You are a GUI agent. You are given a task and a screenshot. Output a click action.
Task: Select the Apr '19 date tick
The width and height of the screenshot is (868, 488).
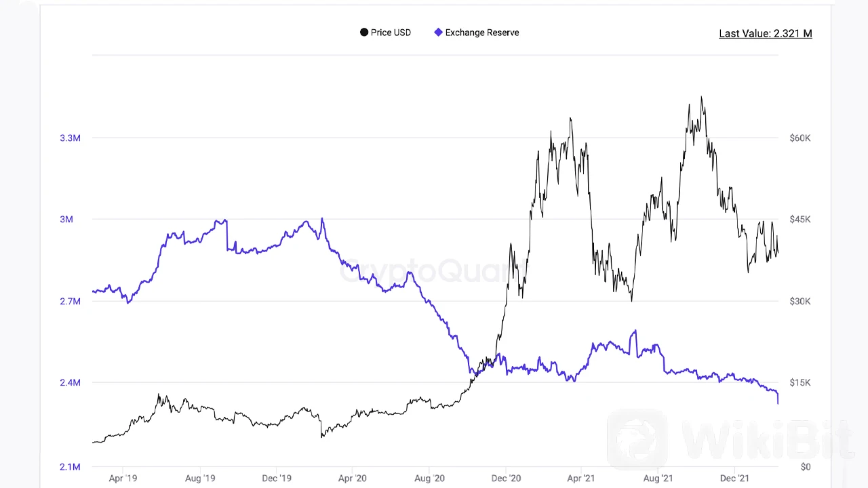click(x=123, y=479)
